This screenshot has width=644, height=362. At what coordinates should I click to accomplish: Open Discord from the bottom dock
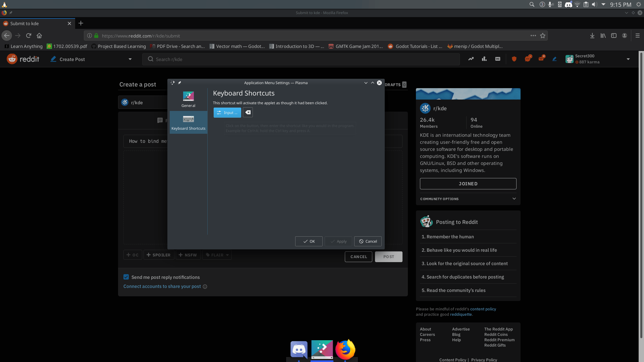(299, 350)
